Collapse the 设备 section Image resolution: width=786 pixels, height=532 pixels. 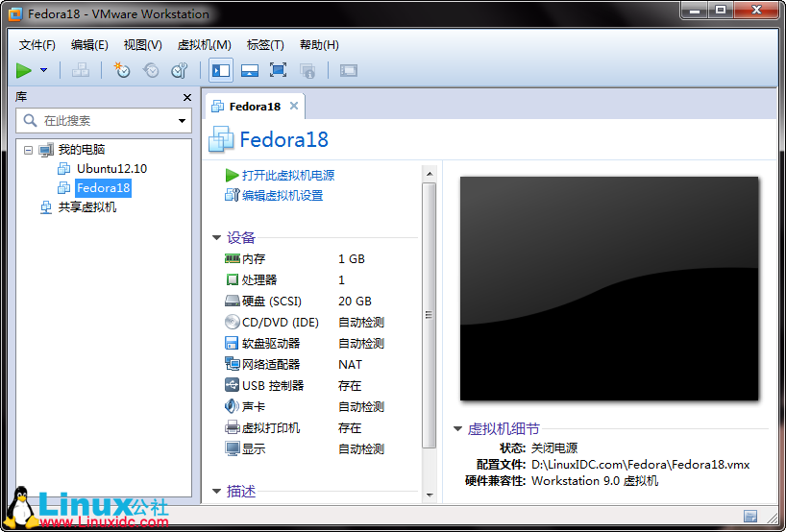pos(216,237)
